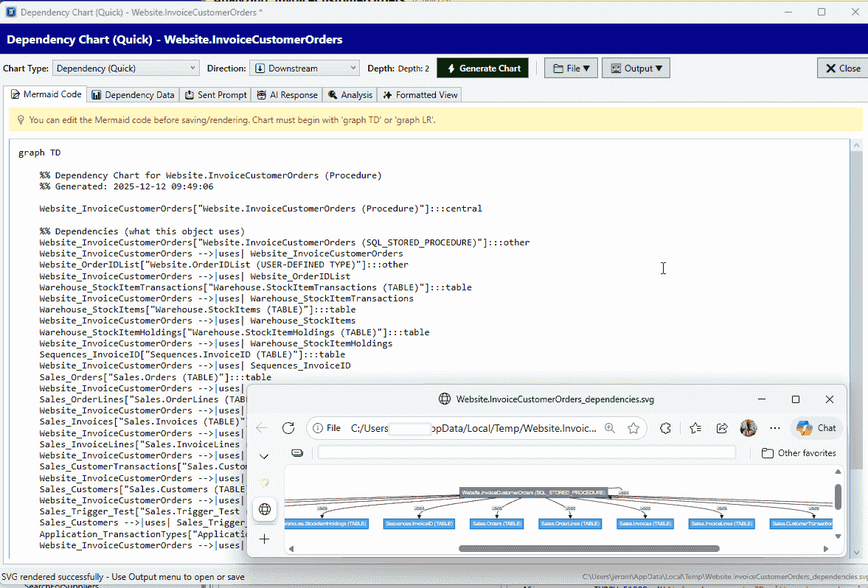Viewport: 868px width, 588px height.
Task: Go to the Analysis tab
Action: [350, 95]
